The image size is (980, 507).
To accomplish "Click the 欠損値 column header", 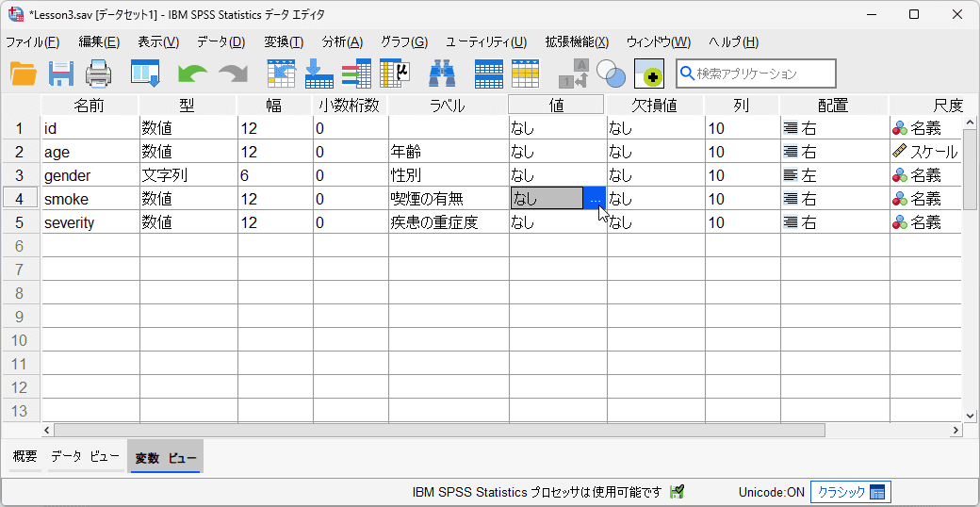I will click(x=656, y=105).
